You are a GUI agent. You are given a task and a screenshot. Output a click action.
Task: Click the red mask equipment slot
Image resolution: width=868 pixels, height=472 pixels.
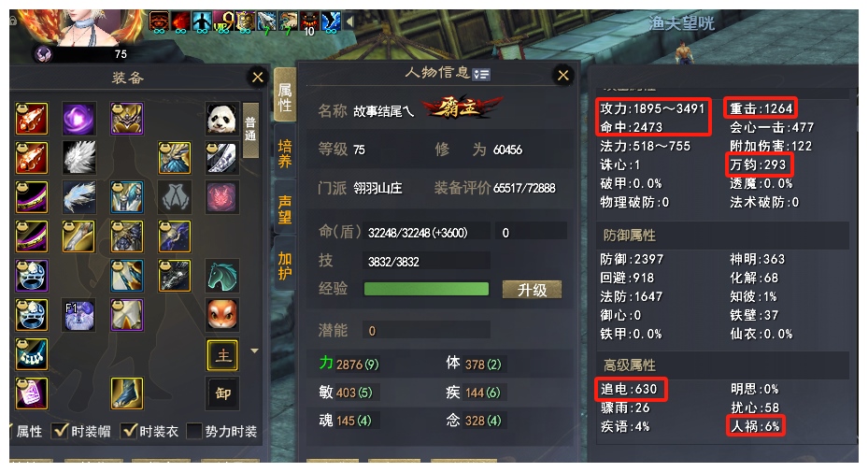coord(222,197)
